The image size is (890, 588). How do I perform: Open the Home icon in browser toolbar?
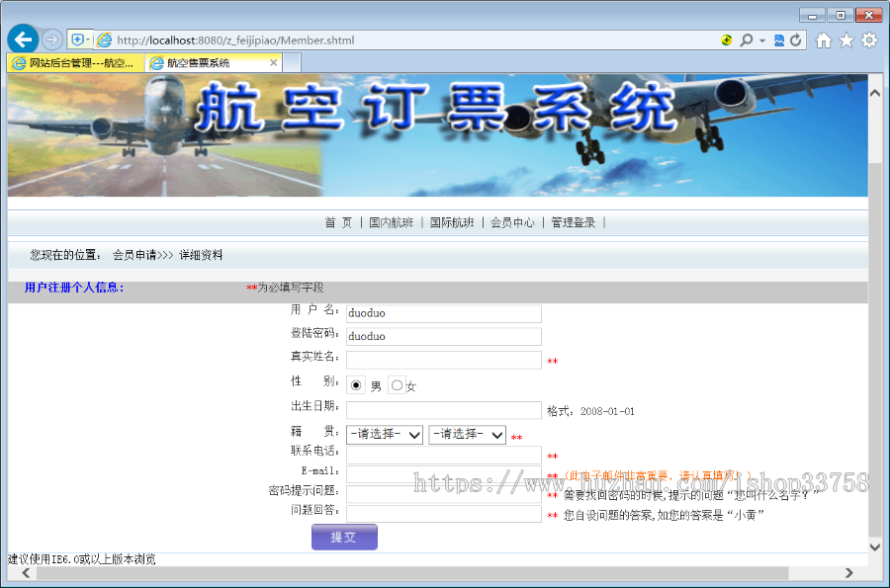pyautogui.click(x=822, y=40)
